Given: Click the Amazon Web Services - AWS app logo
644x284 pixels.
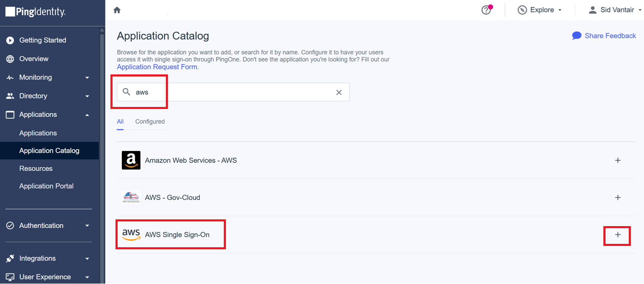Looking at the screenshot, I should [x=131, y=160].
